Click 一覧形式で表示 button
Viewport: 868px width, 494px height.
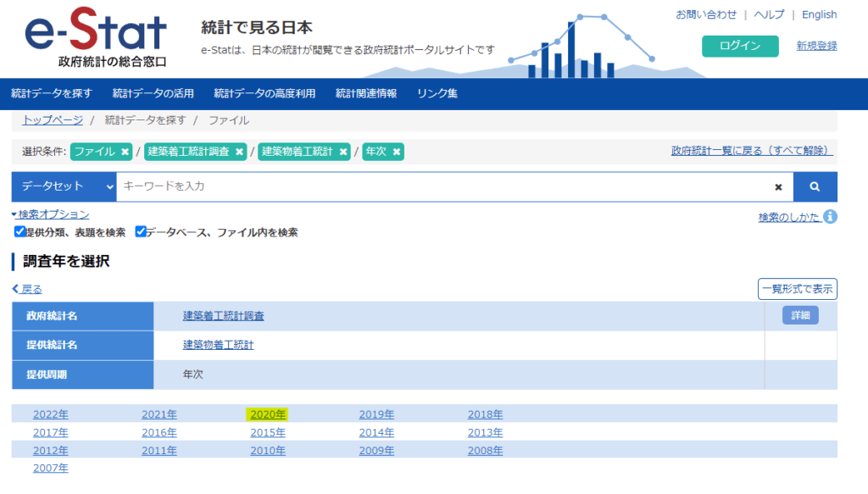[x=797, y=289]
